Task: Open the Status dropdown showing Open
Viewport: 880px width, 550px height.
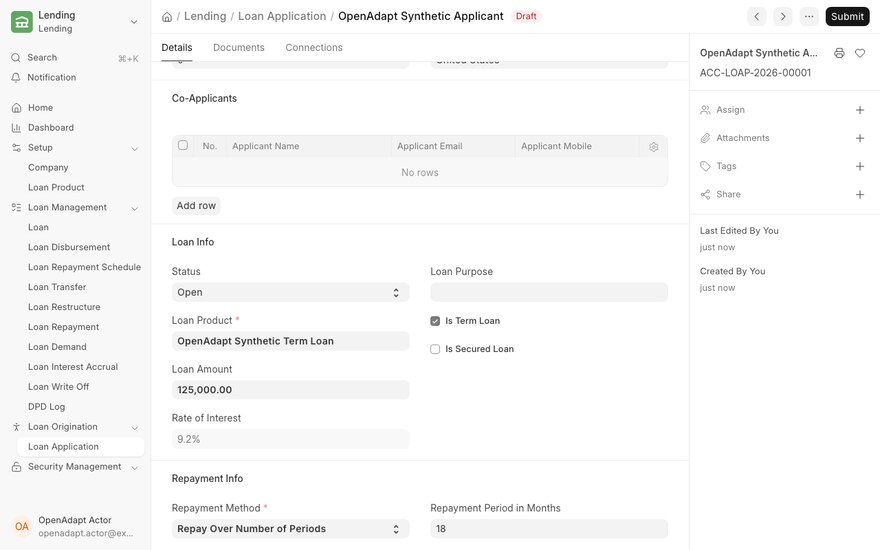Action: pyautogui.click(x=290, y=292)
